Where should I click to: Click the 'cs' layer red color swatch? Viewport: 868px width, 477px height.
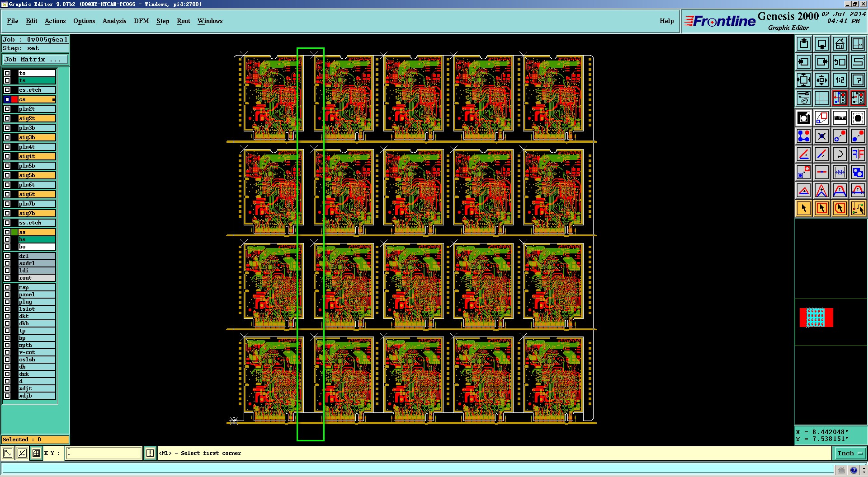click(14, 99)
